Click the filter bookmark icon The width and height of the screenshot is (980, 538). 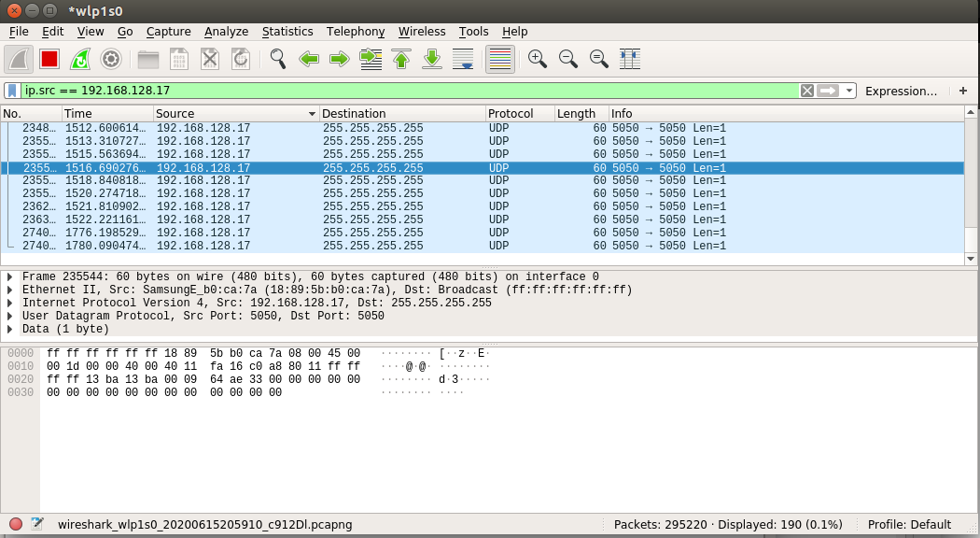12,91
